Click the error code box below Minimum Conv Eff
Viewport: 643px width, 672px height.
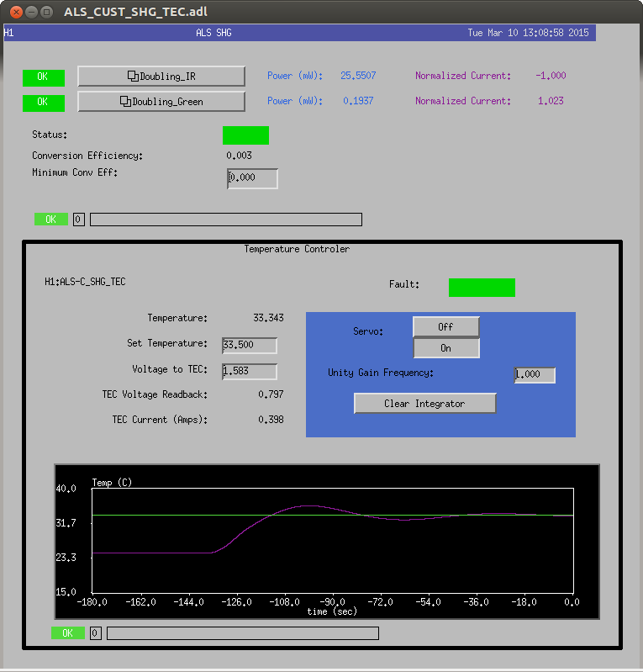pyautogui.click(x=78, y=220)
